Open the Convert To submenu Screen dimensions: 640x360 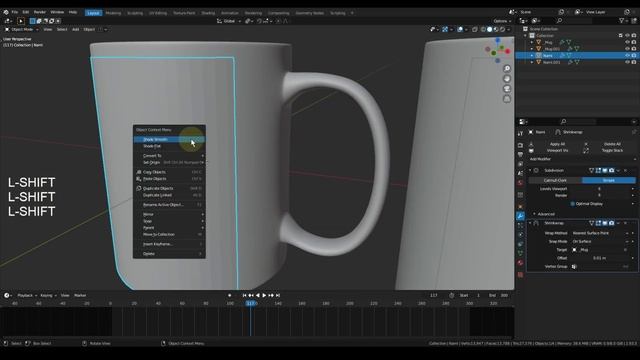click(x=169, y=156)
